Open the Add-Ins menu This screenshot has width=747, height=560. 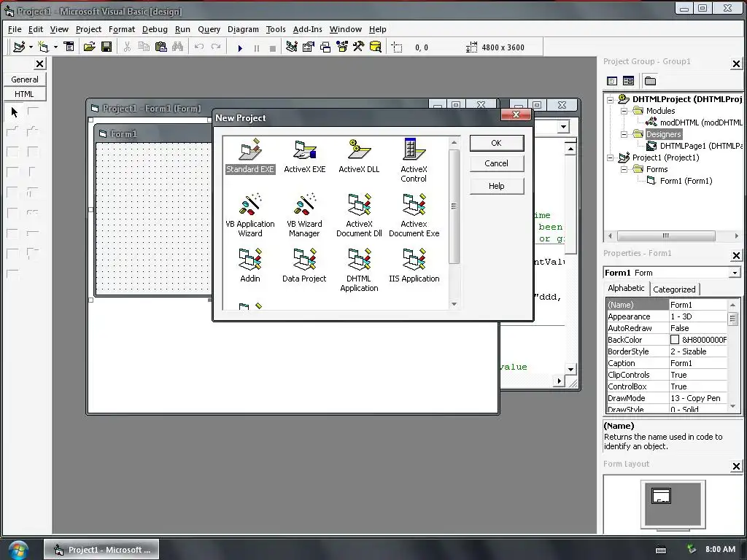(x=307, y=29)
